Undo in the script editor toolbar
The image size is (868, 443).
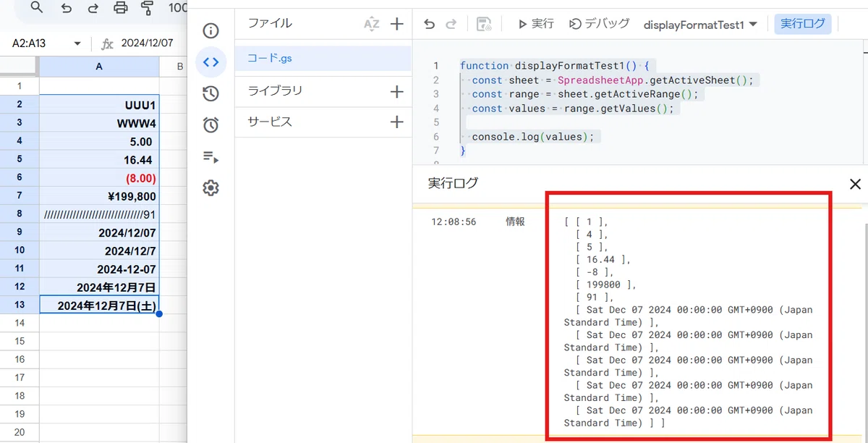coord(429,24)
